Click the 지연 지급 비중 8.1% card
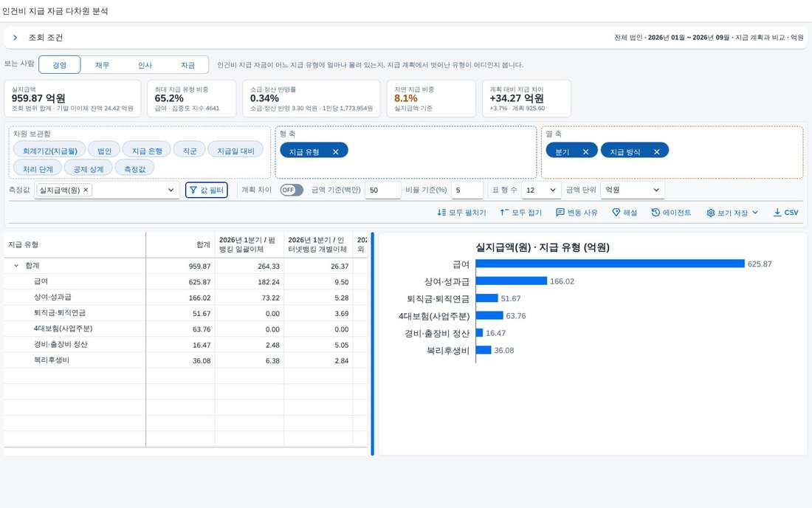 (431, 98)
